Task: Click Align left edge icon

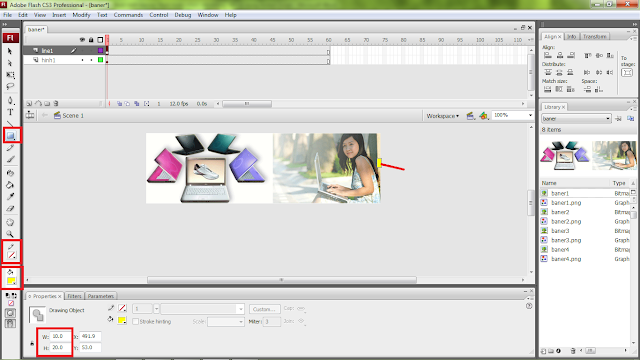Action: [x=548, y=55]
